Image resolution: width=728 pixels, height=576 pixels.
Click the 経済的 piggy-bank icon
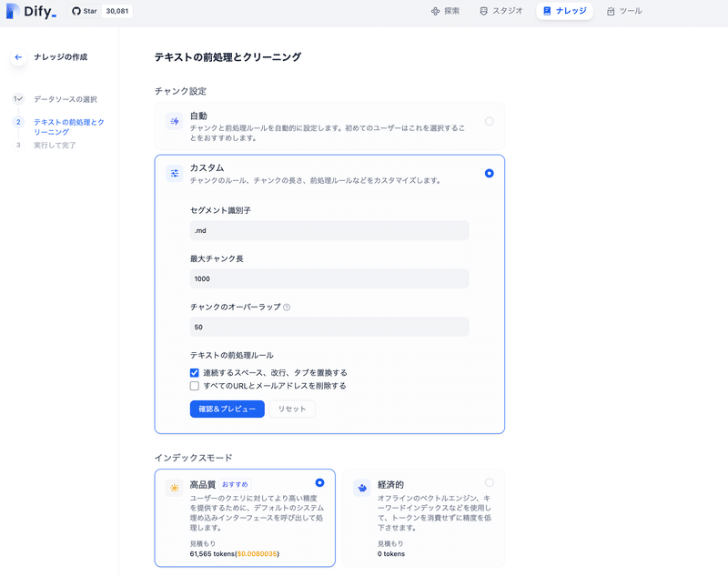(x=361, y=489)
